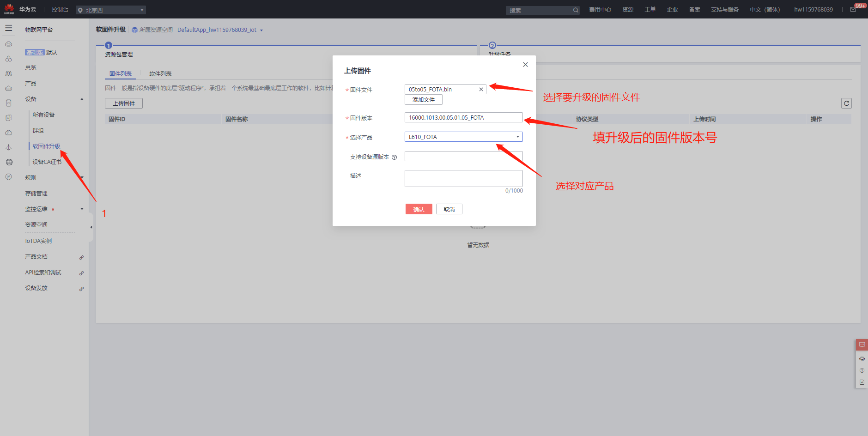Viewport: 868px width, 436px height.
Task: Click the customer service headset icon on the right edge
Action: [862, 359]
